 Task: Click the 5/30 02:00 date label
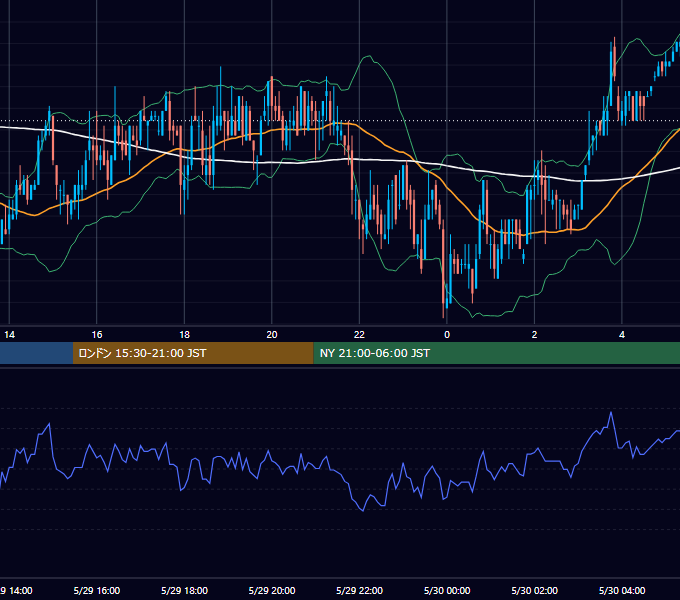535,590
